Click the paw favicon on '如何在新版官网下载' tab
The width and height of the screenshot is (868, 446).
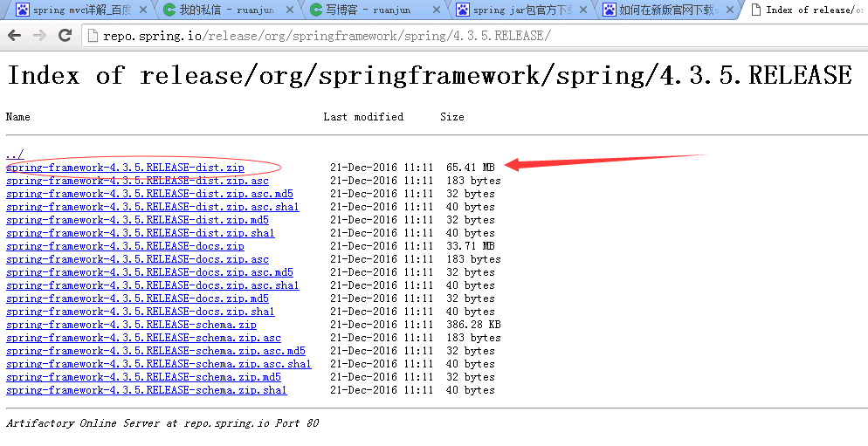pos(610,10)
